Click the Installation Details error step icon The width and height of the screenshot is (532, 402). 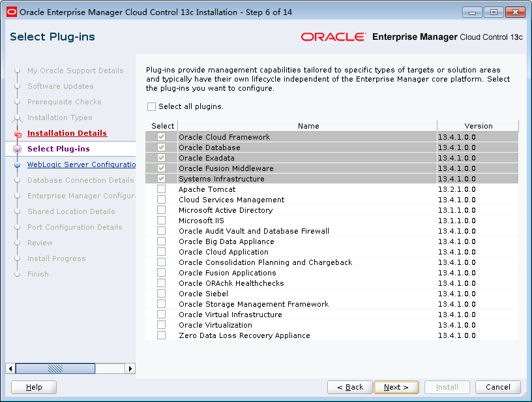tap(18, 134)
